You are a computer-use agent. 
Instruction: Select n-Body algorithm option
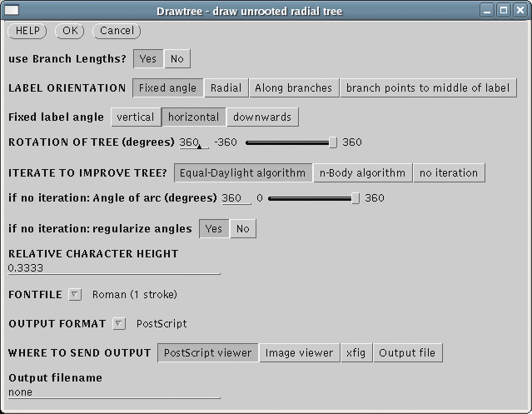click(x=363, y=173)
